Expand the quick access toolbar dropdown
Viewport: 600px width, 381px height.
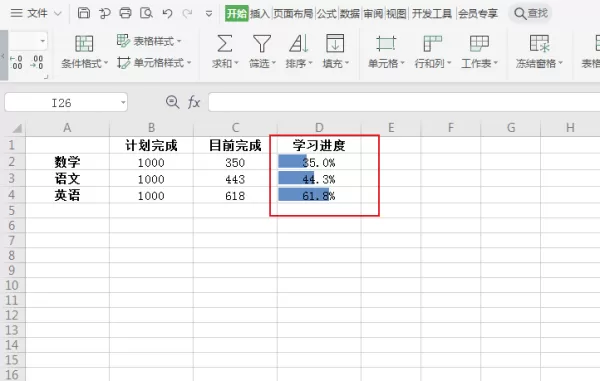click(x=209, y=14)
